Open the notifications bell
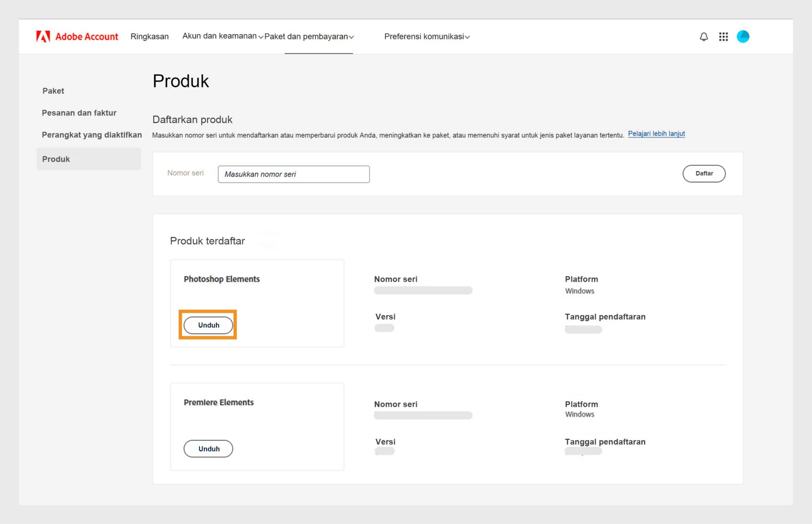812x524 pixels. pos(703,37)
